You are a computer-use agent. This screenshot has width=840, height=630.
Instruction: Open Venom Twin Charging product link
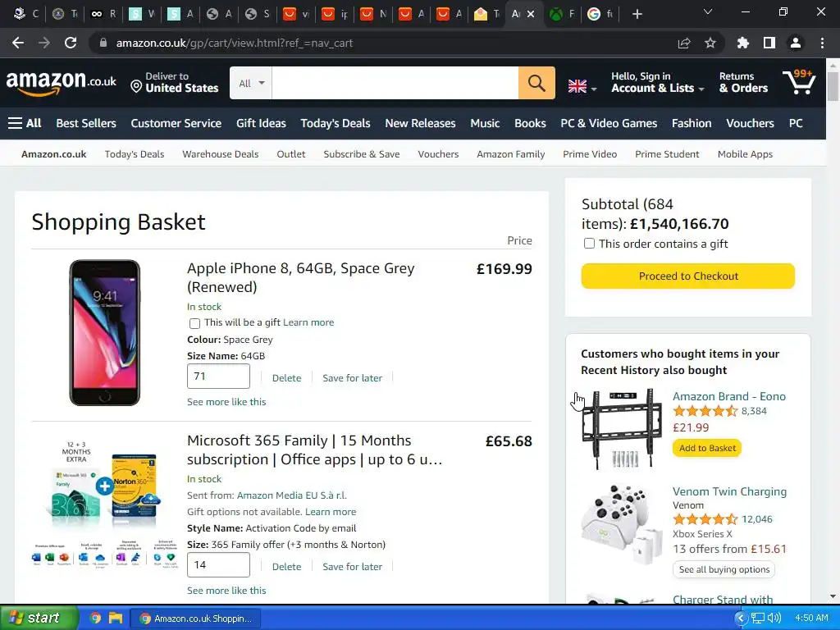coord(729,491)
